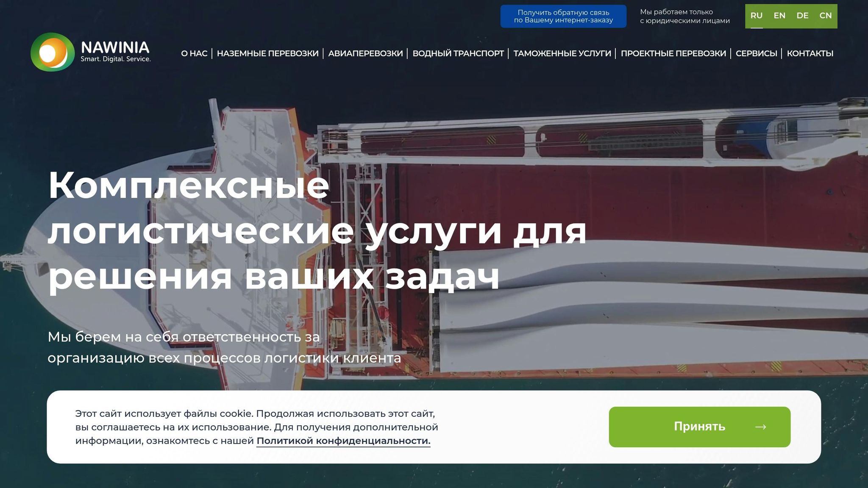The height and width of the screenshot is (488, 868).
Task: Click the arrow icon on Принять button
Action: point(760,427)
